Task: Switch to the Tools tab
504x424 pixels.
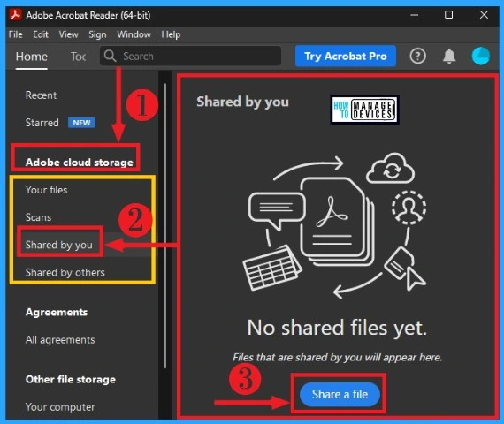Action: pyautogui.click(x=78, y=57)
